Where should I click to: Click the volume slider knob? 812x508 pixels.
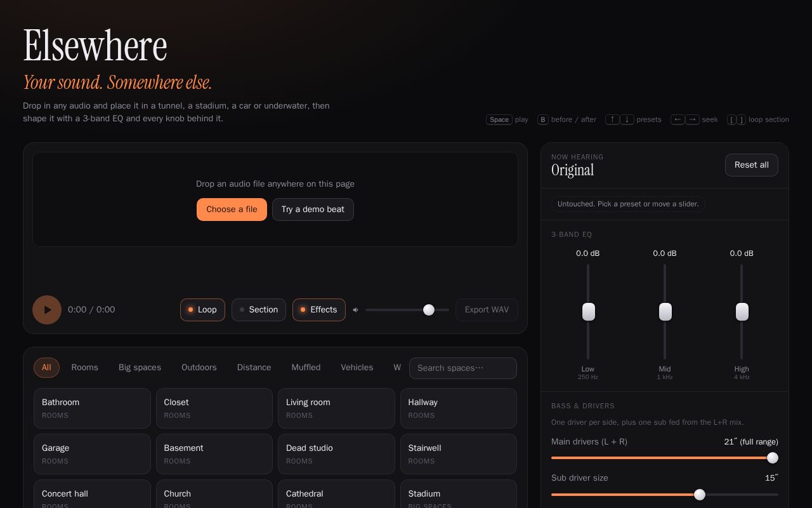click(x=429, y=310)
